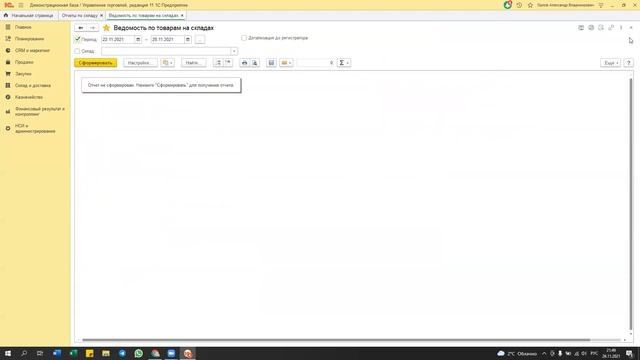
Task: Click the horizontal scrollbar below the report
Action: [x=336, y=340]
